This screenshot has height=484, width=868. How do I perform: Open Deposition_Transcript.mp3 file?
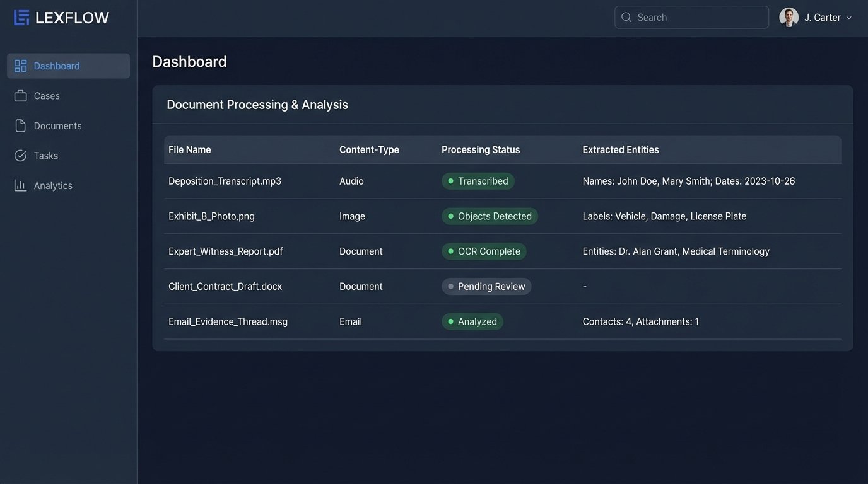(x=225, y=181)
